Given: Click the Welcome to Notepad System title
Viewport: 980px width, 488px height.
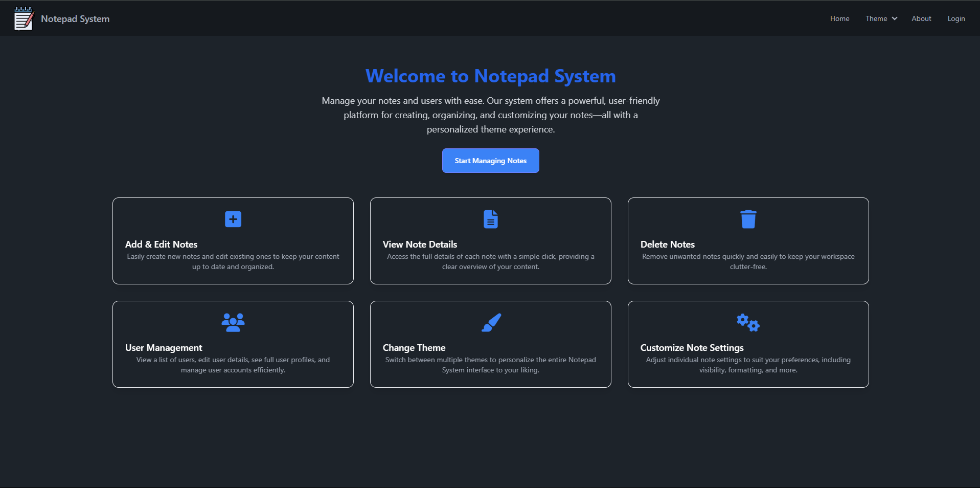Looking at the screenshot, I should [x=491, y=76].
